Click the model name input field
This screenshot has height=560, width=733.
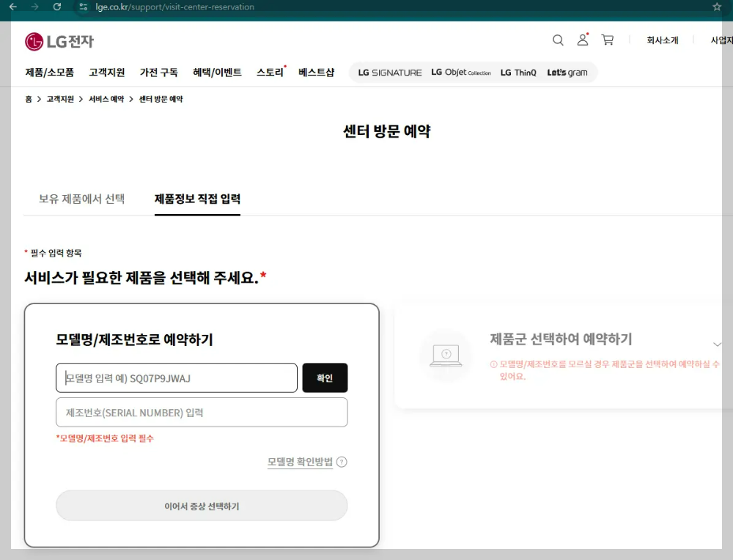[x=176, y=377]
